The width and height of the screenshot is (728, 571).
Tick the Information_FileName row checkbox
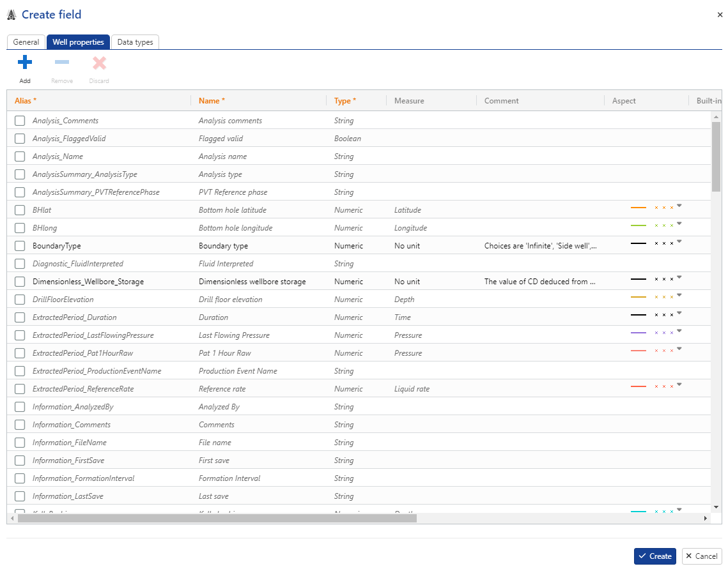click(x=20, y=443)
